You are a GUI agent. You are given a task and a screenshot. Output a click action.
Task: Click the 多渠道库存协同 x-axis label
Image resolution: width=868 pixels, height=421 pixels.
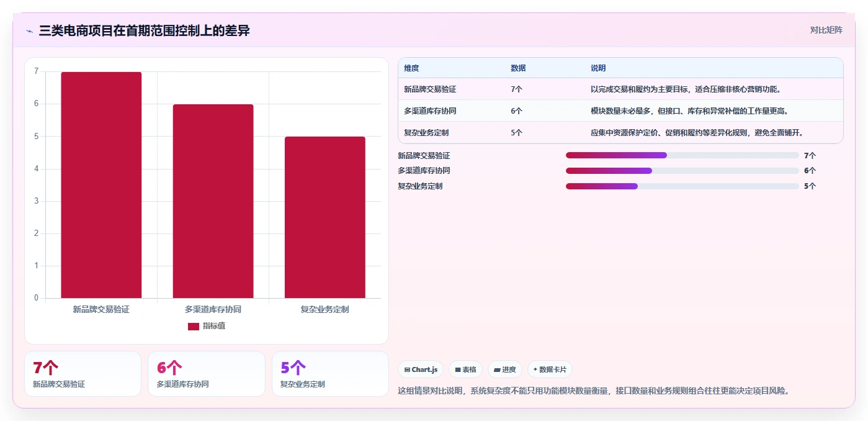pos(213,309)
